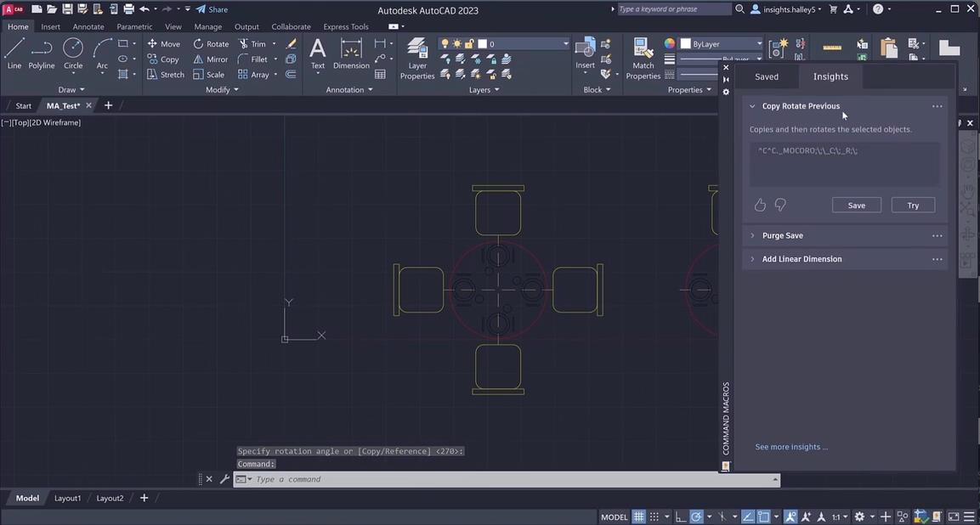980x525 pixels.
Task: Expand the Purge Save insight
Action: click(x=752, y=235)
